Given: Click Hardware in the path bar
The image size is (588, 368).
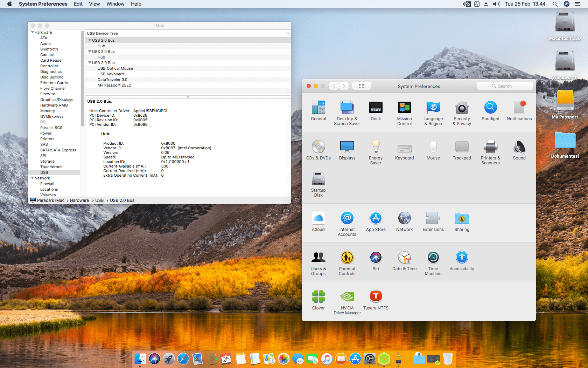Looking at the screenshot, I should pos(79,200).
